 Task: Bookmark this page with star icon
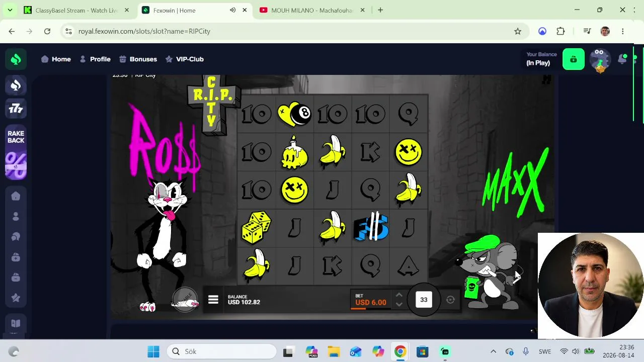point(518,31)
